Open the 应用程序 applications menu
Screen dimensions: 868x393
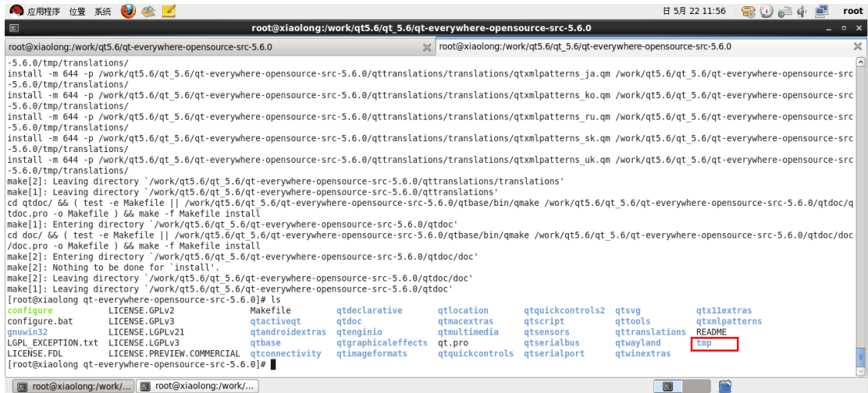tap(44, 11)
